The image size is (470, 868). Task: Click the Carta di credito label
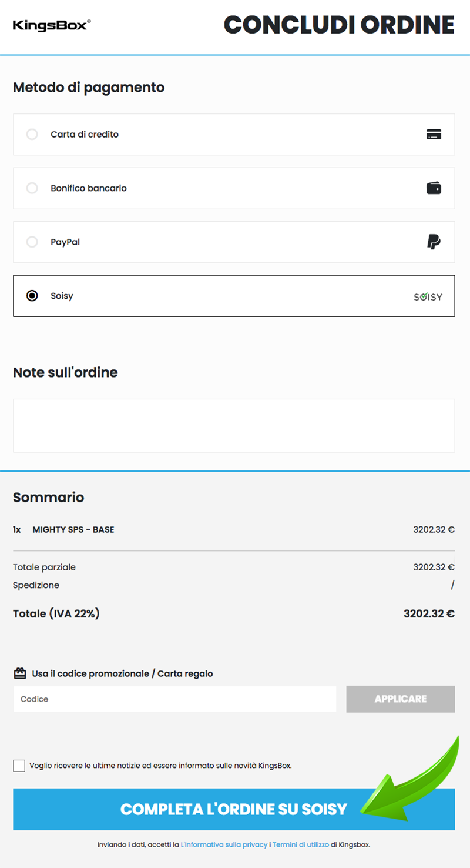(x=85, y=135)
